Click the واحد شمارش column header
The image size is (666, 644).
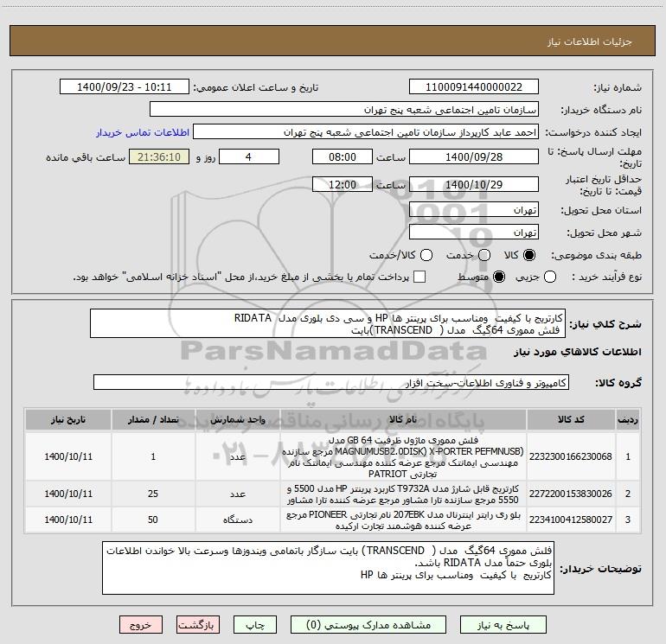tap(238, 419)
